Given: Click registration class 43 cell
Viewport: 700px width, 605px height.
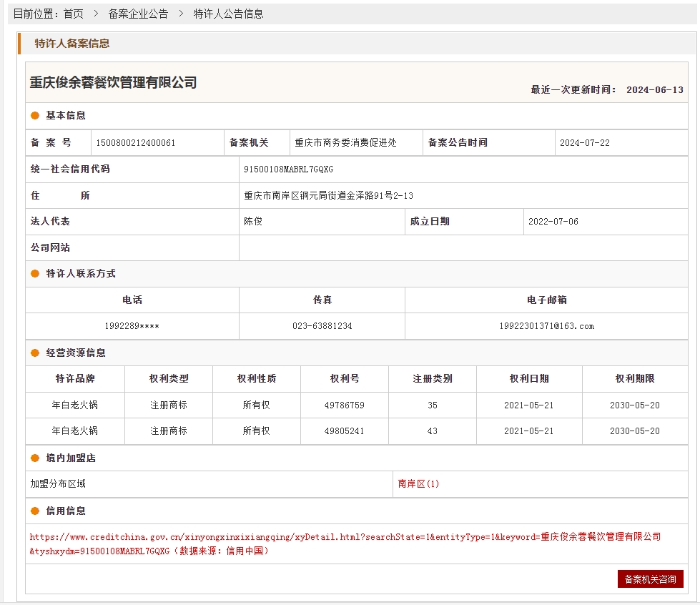Looking at the screenshot, I should click(432, 431).
